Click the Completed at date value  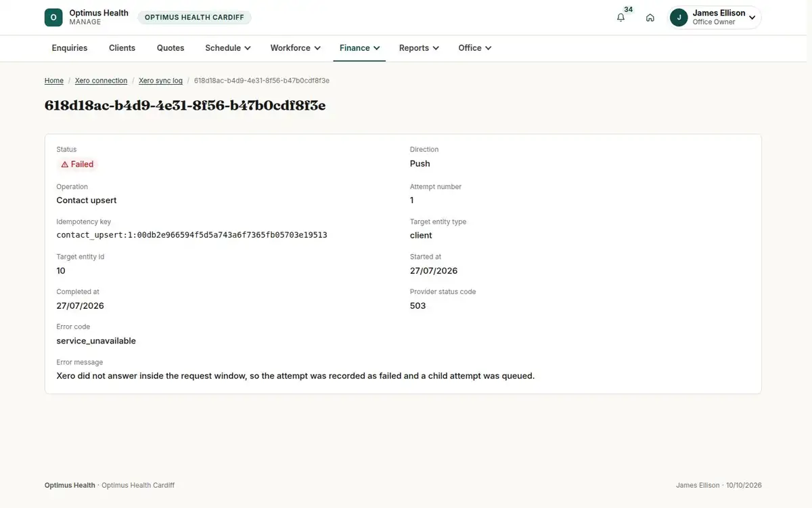[x=81, y=306]
